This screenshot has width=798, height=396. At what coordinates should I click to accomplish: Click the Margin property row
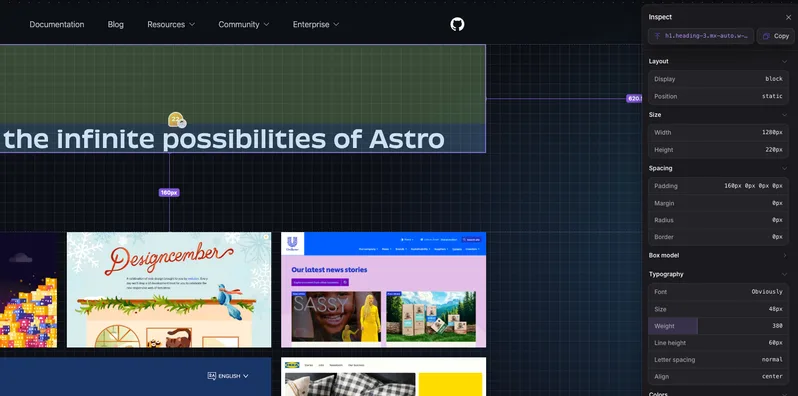click(x=719, y=203)
